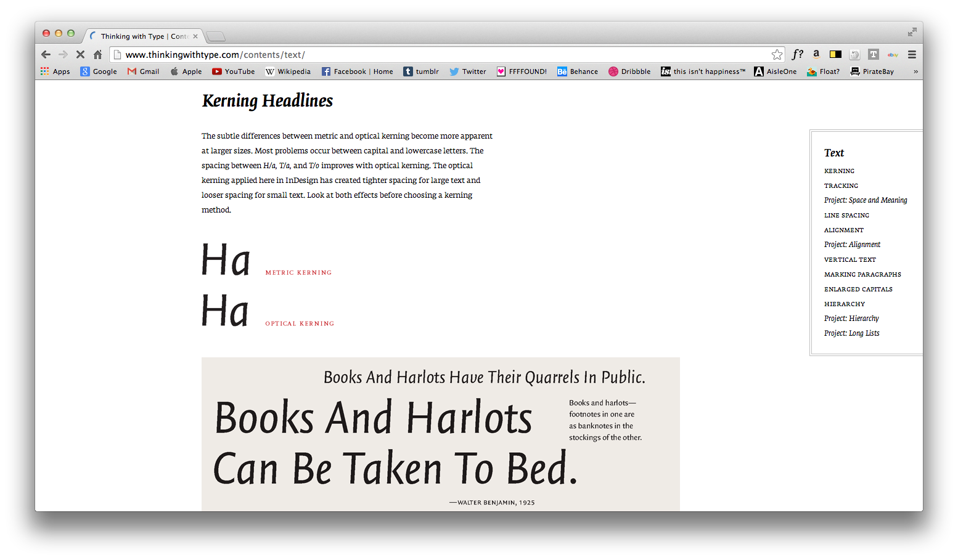Click the yellow and black extension icon
This screenshot has width=958, height=560.
tap(835, 54)
